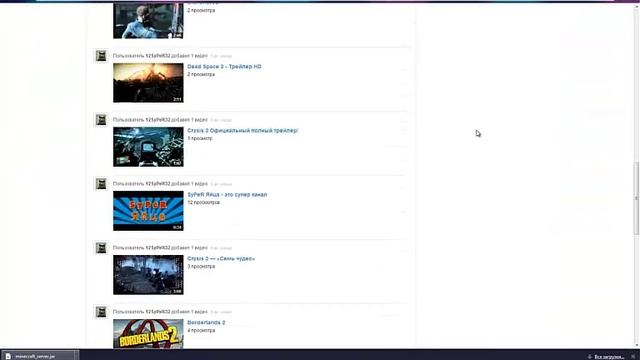The height and width of the screenshot is (360, 640).
Task: Click avatar on the Crysis 3 «Семь чудес» post
Action: pos(101,248)
